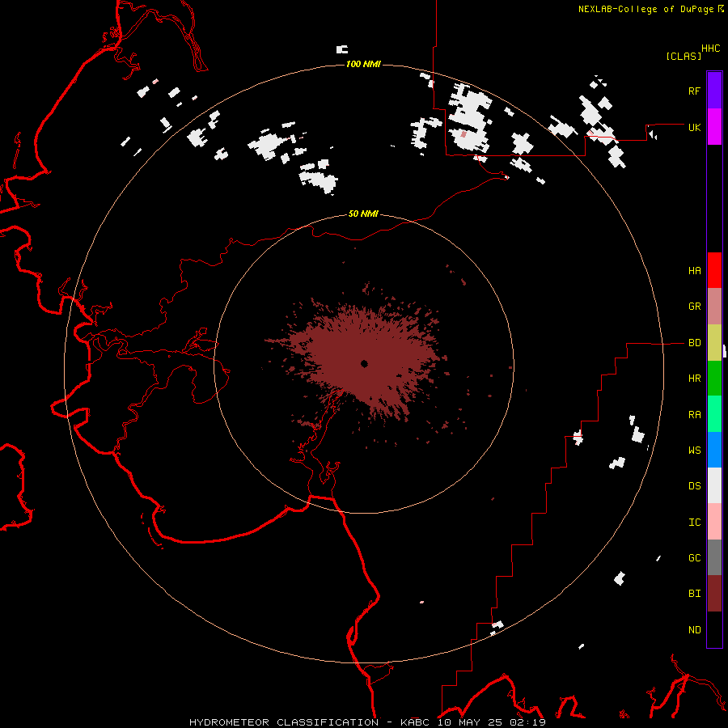
Task: Click the RA legend label
Action: tap(694, 415)
